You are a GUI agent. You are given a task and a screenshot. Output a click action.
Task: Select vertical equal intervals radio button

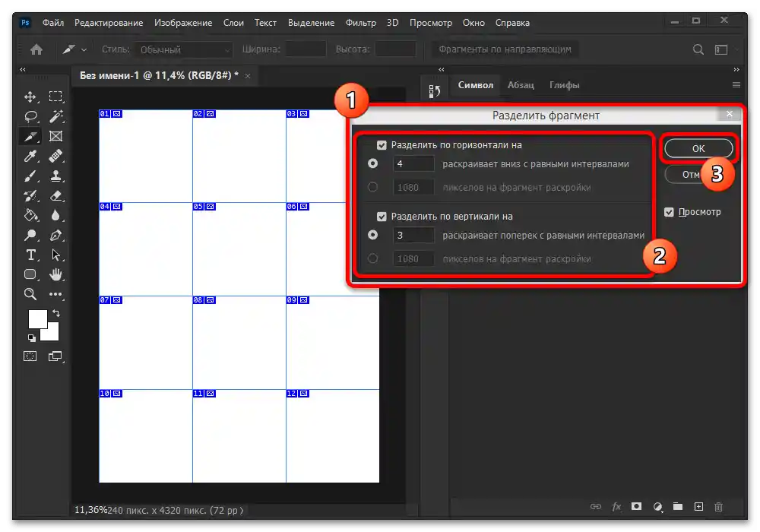point(372,235)
